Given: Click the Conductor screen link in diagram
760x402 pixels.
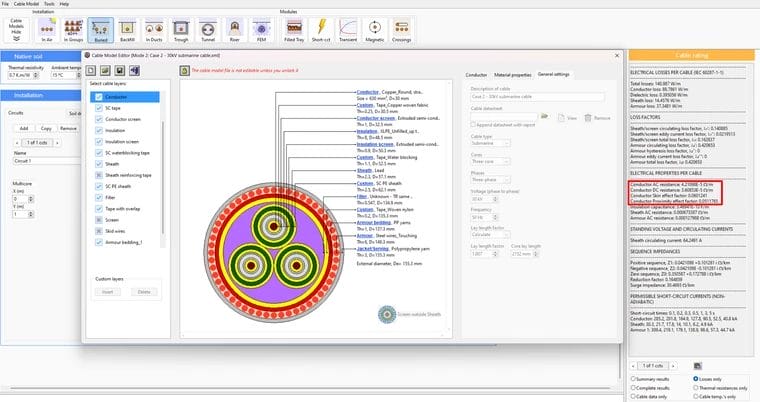Looking at the screenshot, I should click(375, 116).
